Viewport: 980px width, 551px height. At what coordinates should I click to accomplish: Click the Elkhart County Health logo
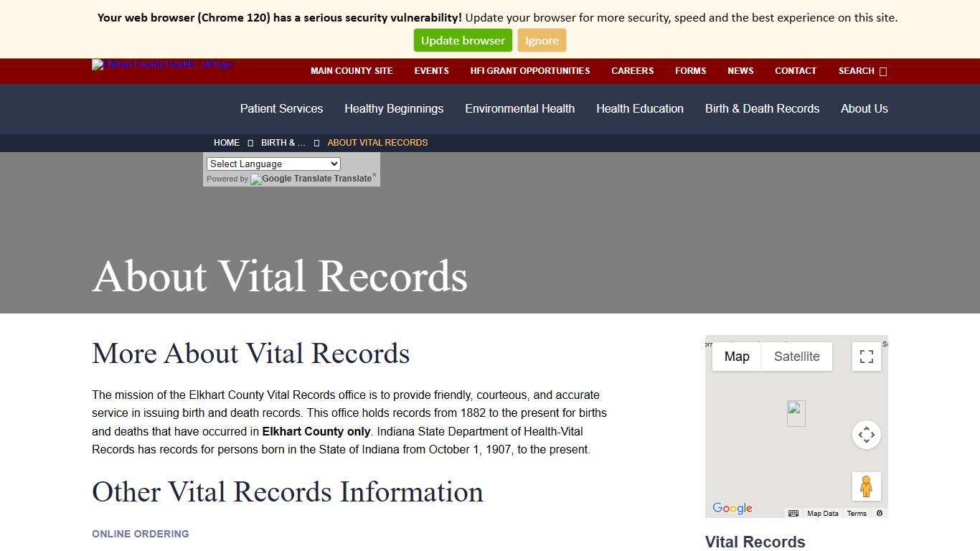[x=161, y=65]
